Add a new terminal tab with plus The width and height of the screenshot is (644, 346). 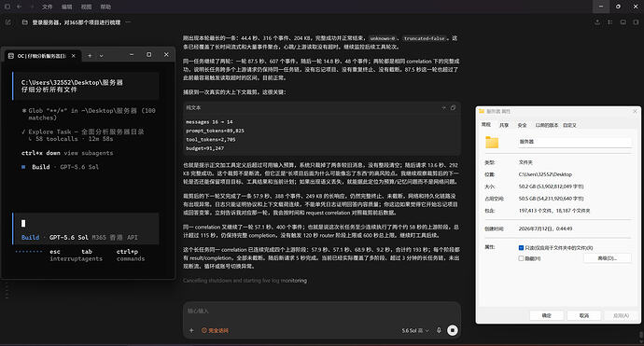pyautogui.click(x=90, y=55)
